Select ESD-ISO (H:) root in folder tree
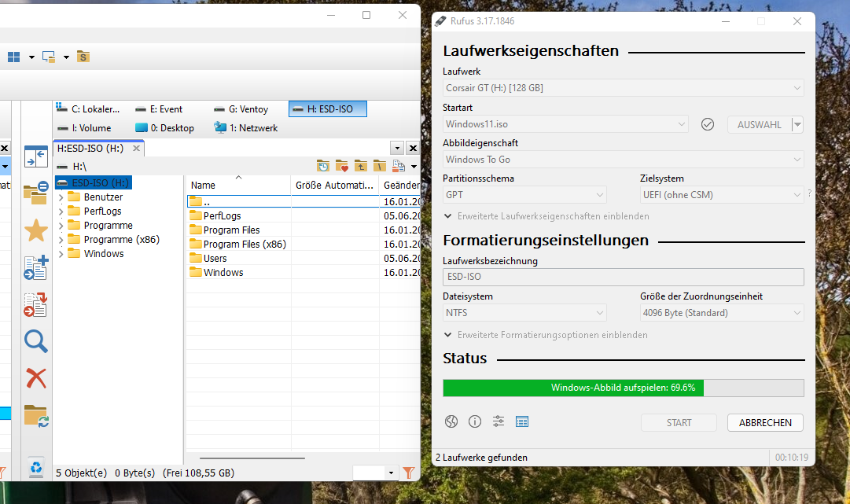 tap(94, 182)
